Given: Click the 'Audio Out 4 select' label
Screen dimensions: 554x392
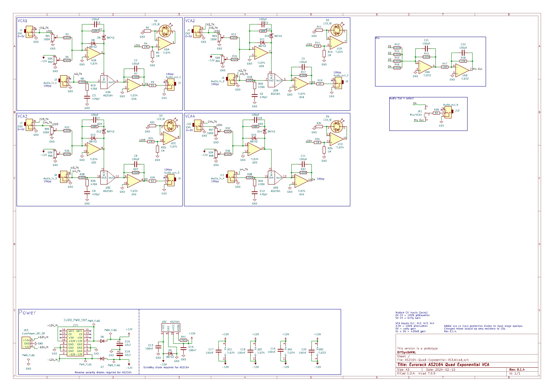Looking at the screenshot, I should 402,99.
